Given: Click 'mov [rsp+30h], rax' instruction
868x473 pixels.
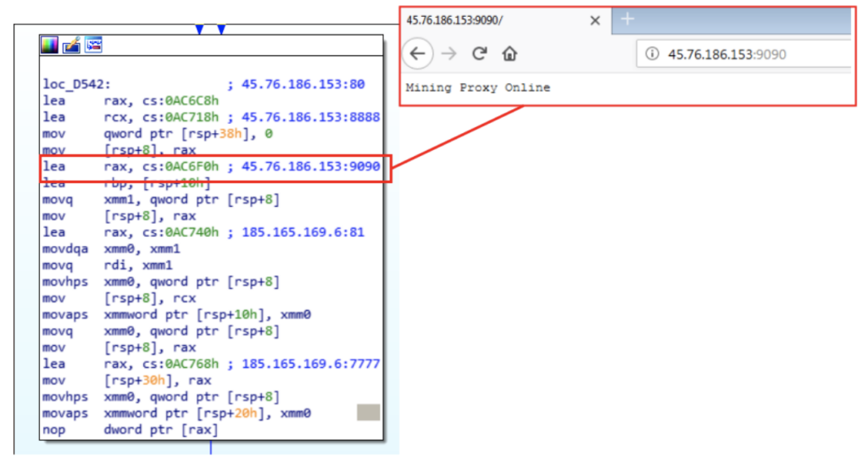Looking at the screenshot, I should [x=127, y=381].
